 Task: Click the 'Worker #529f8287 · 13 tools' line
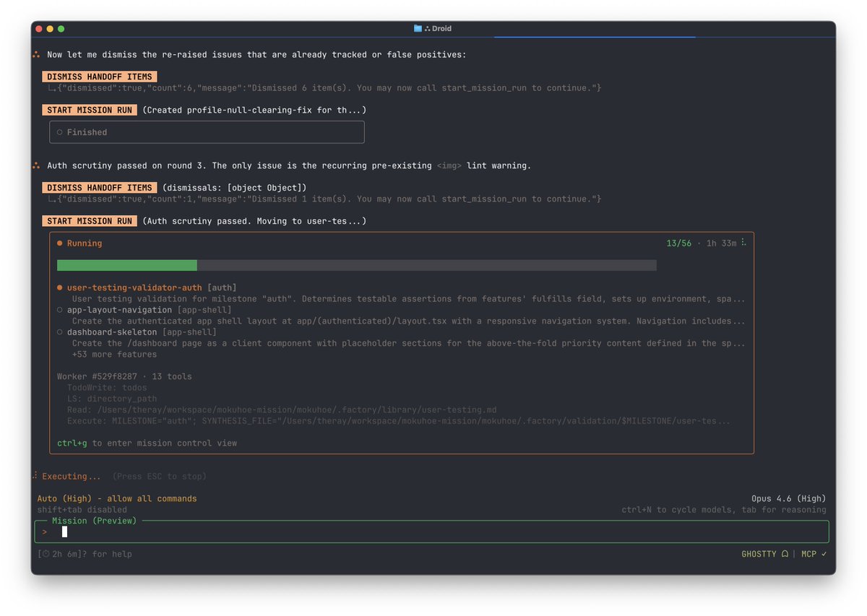(x=124, y=376)
